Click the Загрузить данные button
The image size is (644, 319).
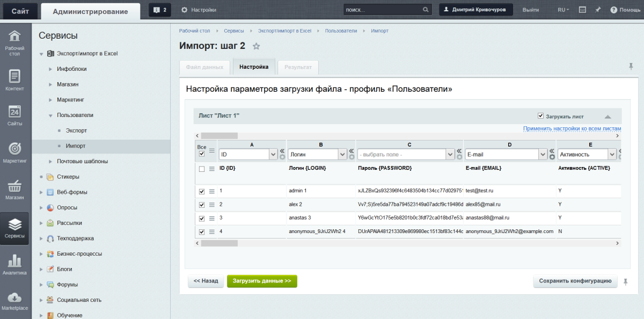(261, 281)
